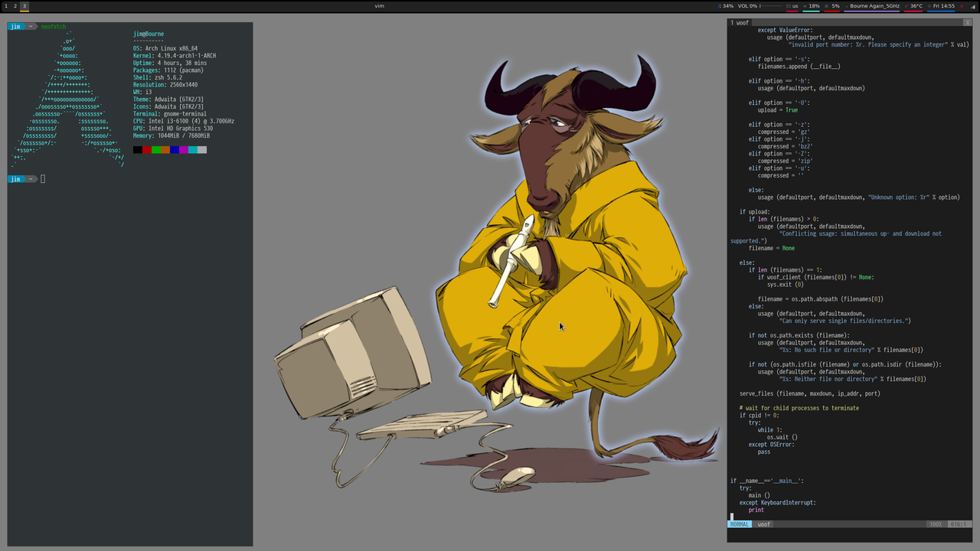Click the 'sys.exit (0)' code line
This screenshot has width=980, height=551.
tap(786, 285)
